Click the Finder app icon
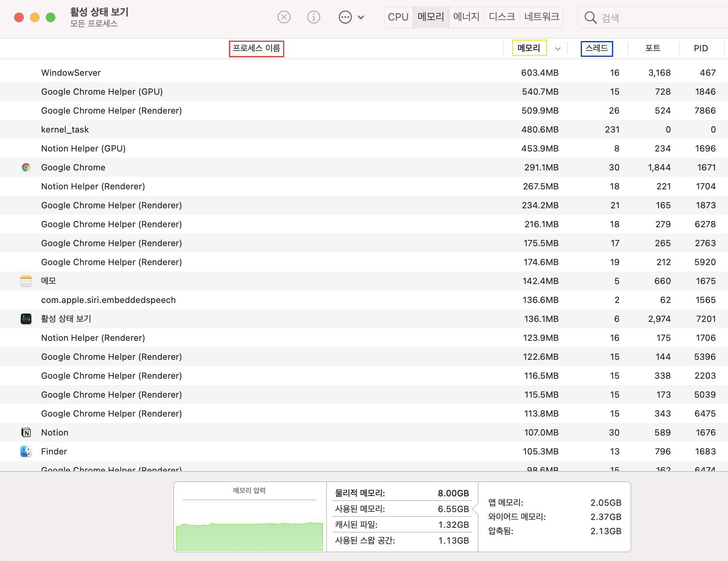Image resolution: width=728 pixels, height=561 pixels. pyautogui.click(x=26, y=451)
